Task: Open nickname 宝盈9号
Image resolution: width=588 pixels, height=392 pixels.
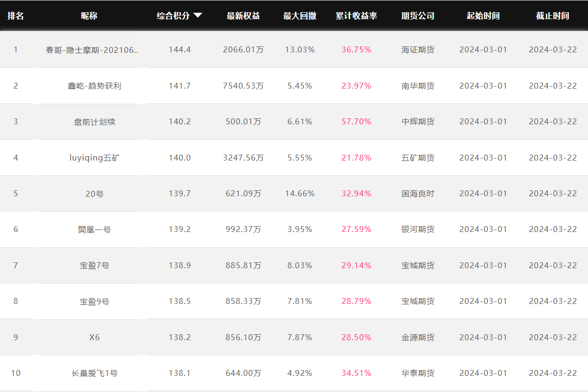Action: point(95,301)
